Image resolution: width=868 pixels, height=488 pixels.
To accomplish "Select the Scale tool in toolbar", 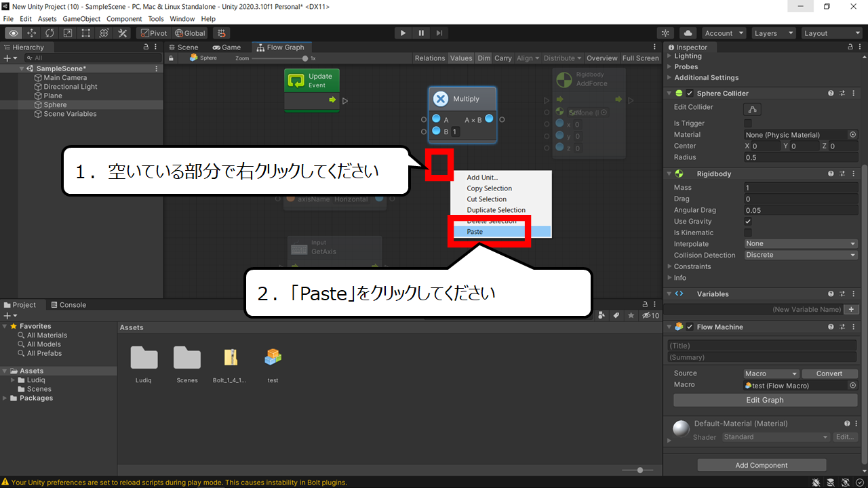I will [x=68, y=33].
